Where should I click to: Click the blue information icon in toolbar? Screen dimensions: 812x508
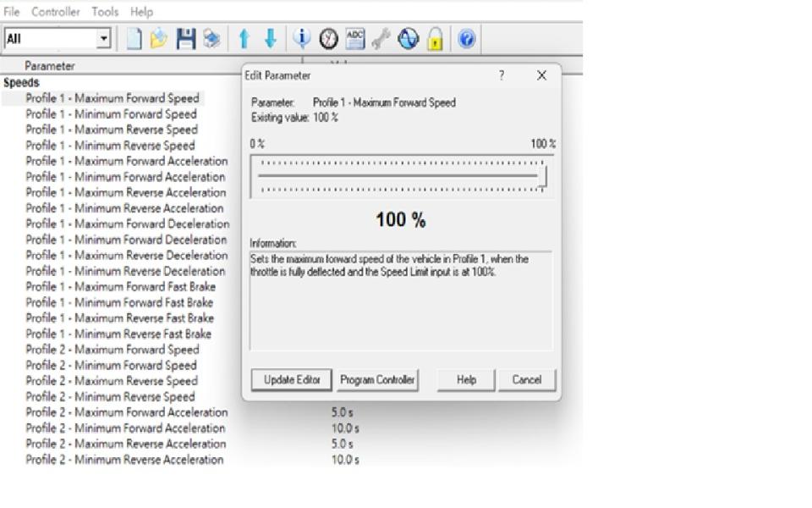[x=301, y=39]
